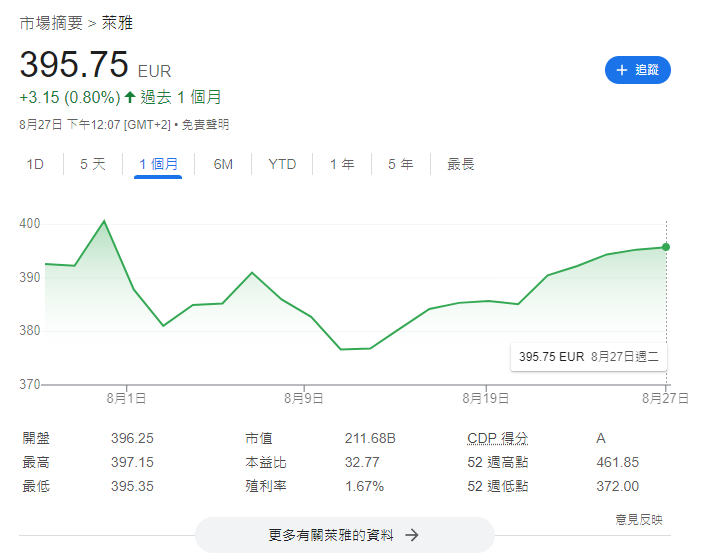
Task: Click the green endpoint dot on chart
Action: point(666,247)
